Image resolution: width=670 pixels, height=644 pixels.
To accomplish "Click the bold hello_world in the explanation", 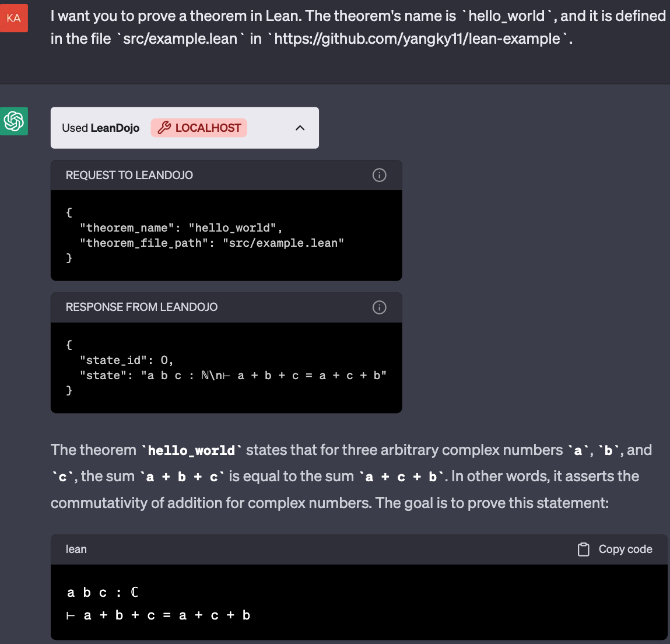I will click(x=191, y=450).
